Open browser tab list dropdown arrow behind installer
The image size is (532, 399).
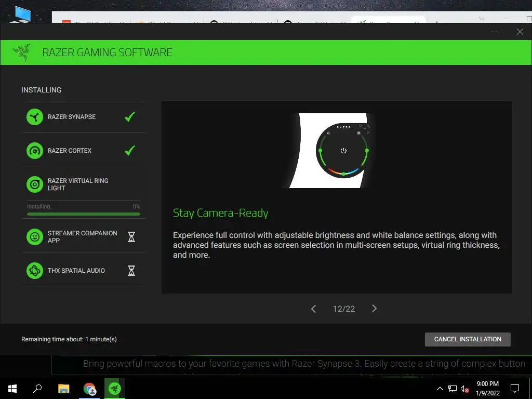[482, 19]
